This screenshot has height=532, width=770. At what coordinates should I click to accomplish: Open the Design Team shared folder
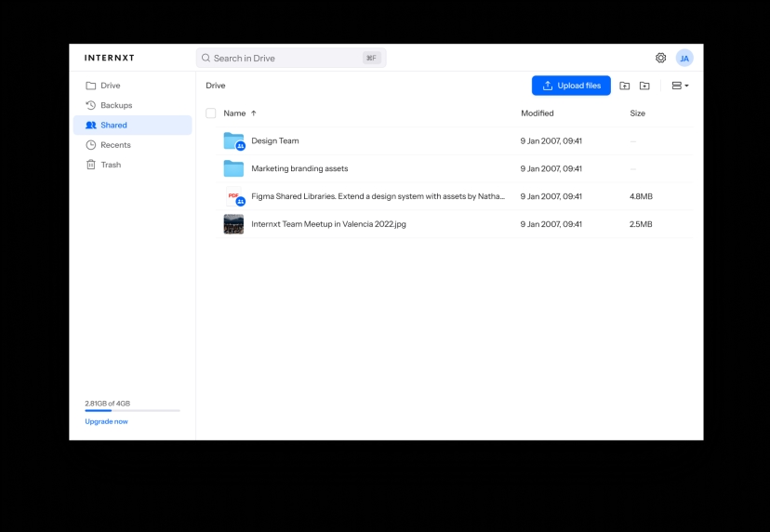(274, 141)
